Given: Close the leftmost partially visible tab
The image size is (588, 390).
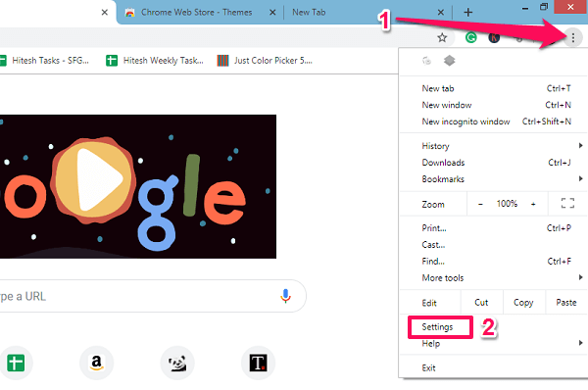Looking at the screenshot, I should (105, 13).
